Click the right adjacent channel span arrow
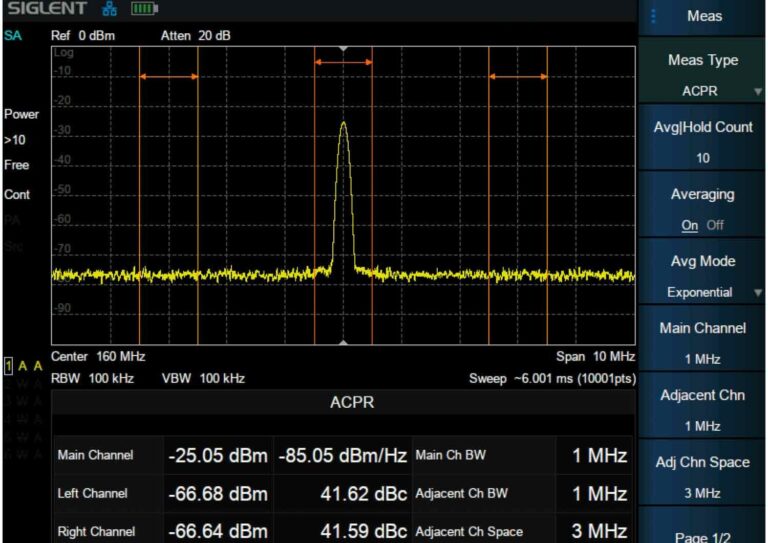768x543 pixels. (518, 76)
